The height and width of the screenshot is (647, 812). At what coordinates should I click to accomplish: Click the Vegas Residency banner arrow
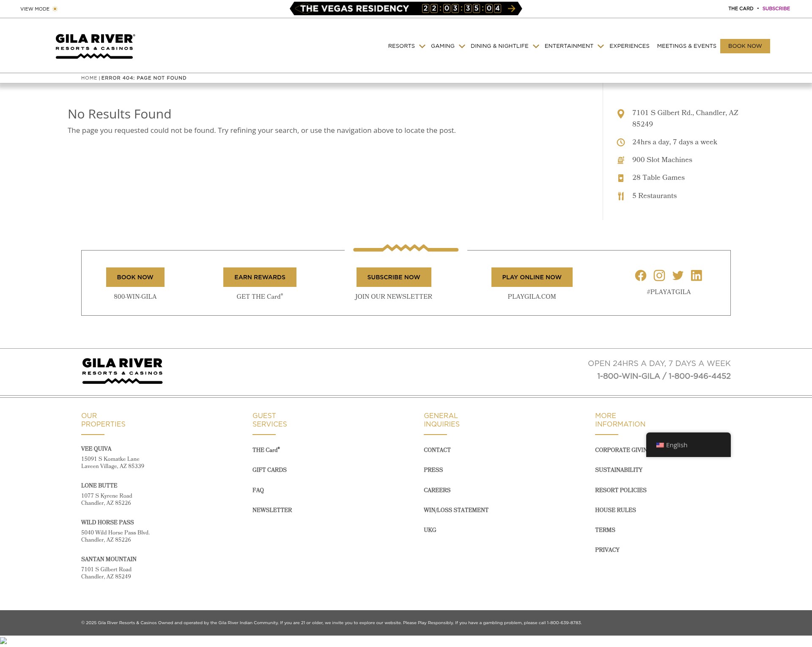pos(511,8)
